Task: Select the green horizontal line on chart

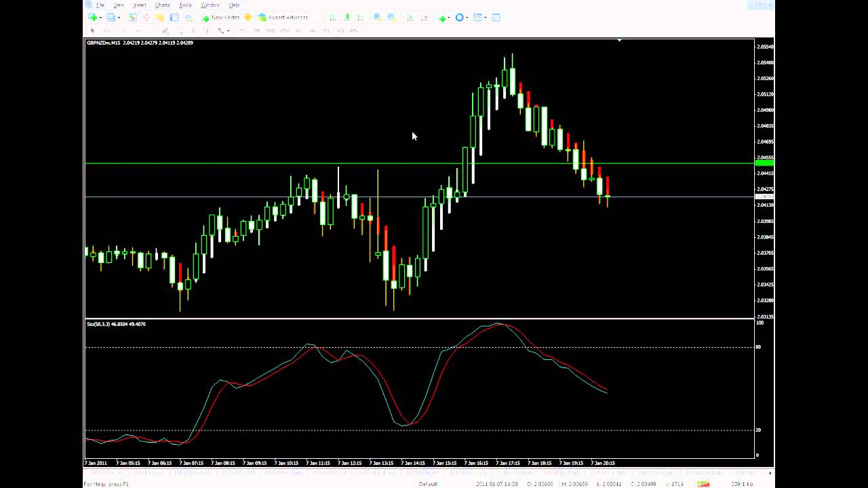Action: (x=419, y=163)
